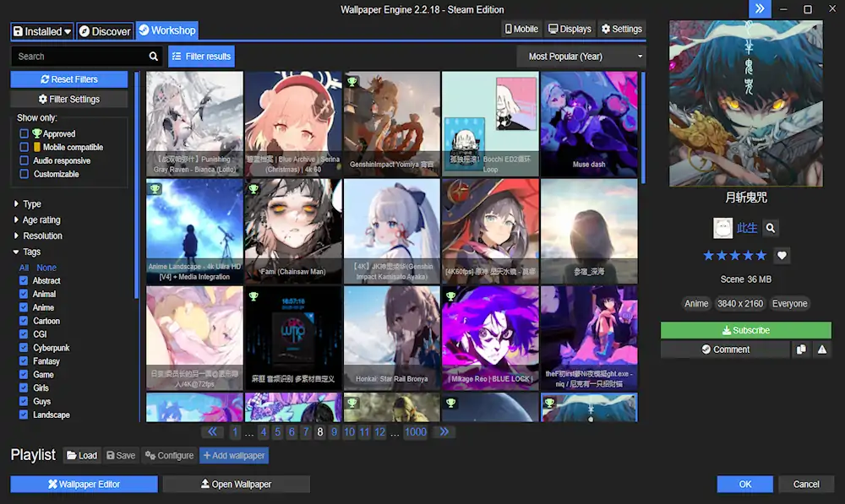Select the Anime Landscape 4k Ultra HD thumbnail
The height and width of the screenshot is (504, 845).
[x=194, y=231]
